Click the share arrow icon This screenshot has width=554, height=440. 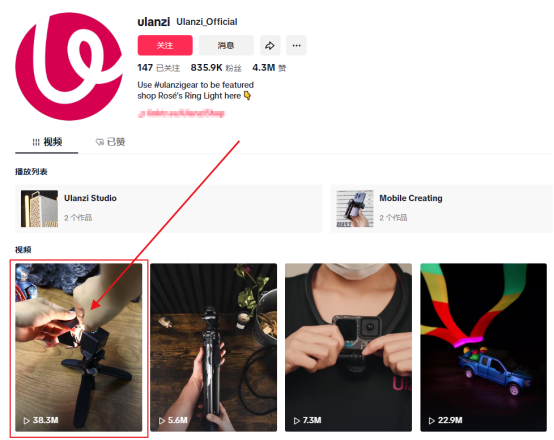pyautogui.click(x=270, y=45)
